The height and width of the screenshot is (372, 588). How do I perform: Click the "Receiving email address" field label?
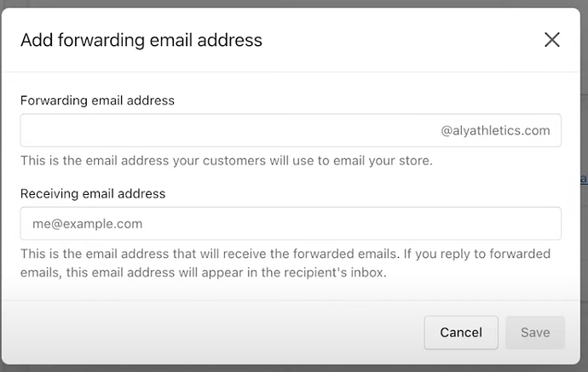coord(93,193)
